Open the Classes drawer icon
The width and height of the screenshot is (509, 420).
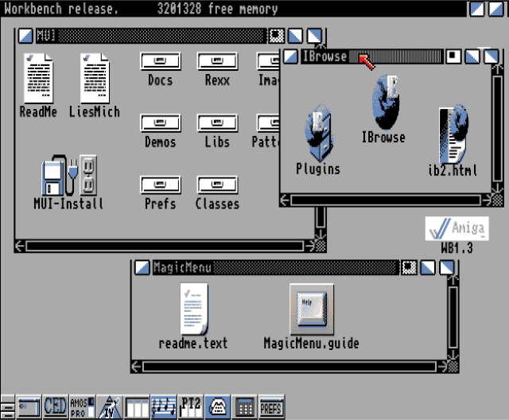[217, 185]
